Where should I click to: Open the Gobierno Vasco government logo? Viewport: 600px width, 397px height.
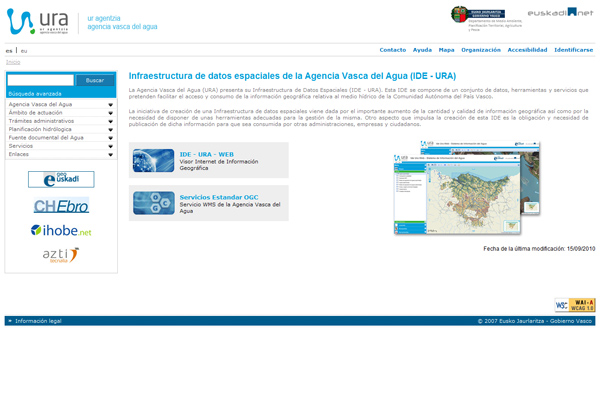(486, 18)
